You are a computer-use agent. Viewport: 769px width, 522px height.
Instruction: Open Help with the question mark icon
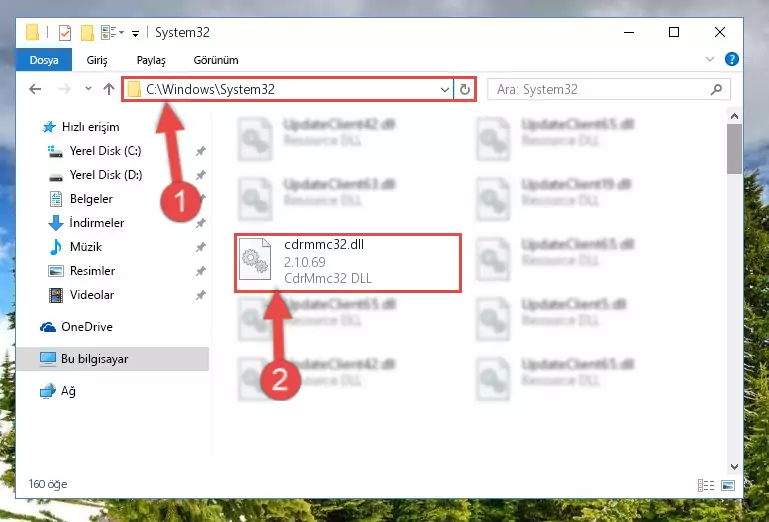point(732,59)
